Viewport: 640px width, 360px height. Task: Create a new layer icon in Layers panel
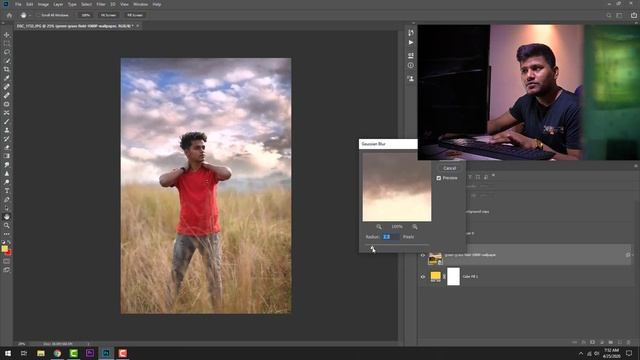click(x=620, y=342)
